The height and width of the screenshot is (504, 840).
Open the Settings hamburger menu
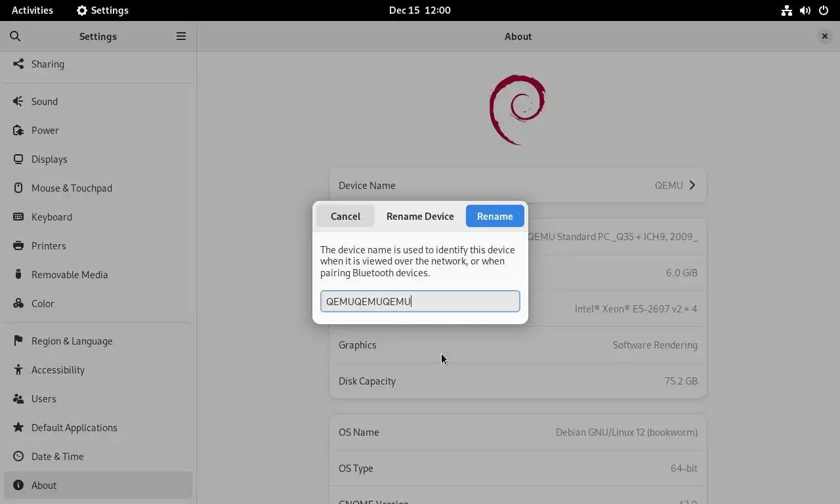click(181, 37)
